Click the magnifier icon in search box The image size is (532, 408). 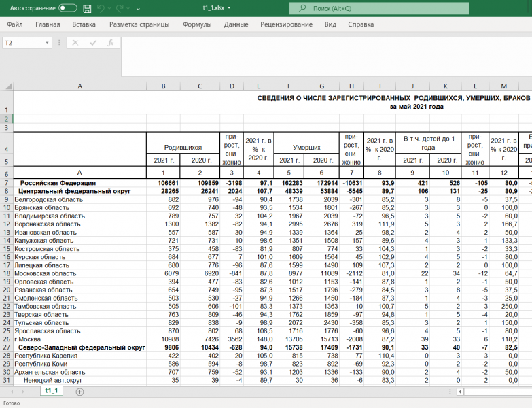tap(302, 8)
